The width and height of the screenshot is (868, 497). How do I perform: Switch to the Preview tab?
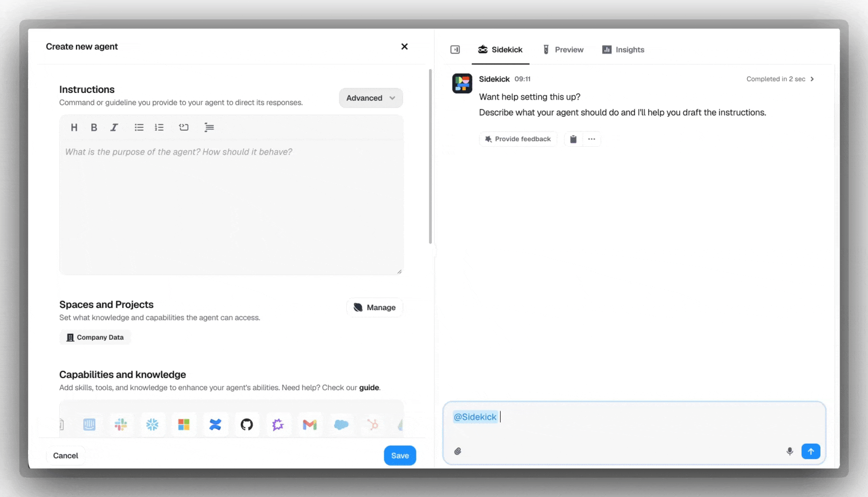(563, 50)
